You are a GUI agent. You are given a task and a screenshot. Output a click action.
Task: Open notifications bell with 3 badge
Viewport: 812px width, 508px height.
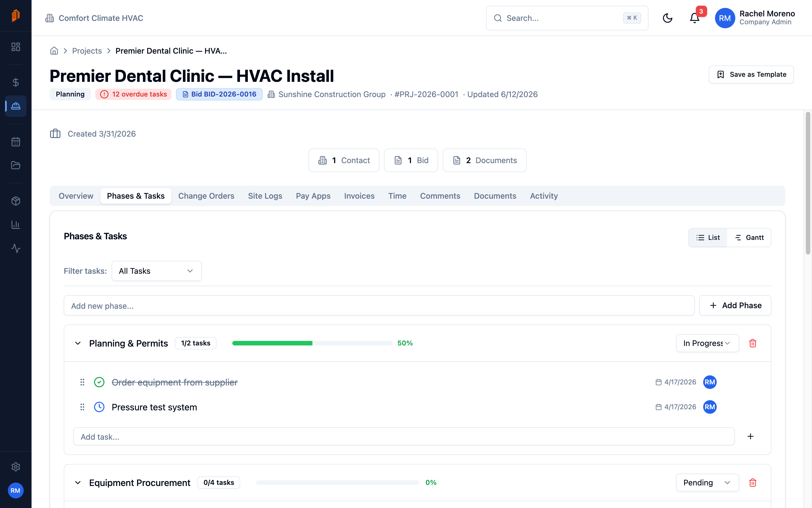pyautogui.click(x=694, y=18)
